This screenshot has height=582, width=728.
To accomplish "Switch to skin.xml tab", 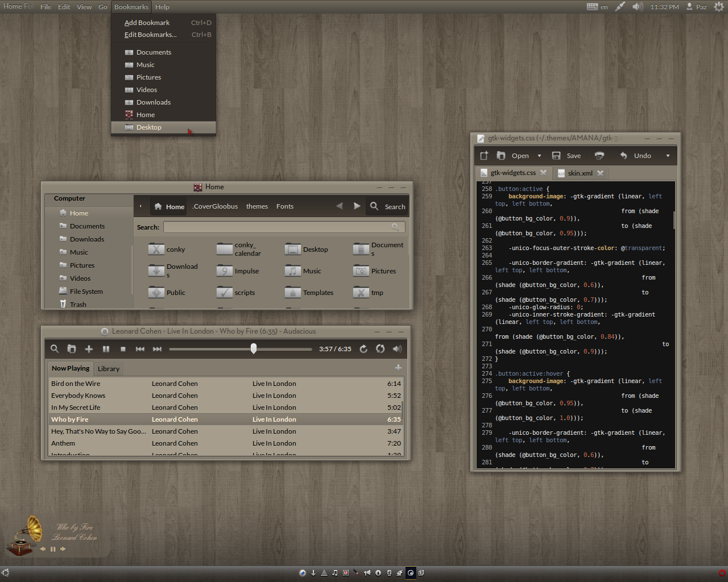I will pos(580,173).
